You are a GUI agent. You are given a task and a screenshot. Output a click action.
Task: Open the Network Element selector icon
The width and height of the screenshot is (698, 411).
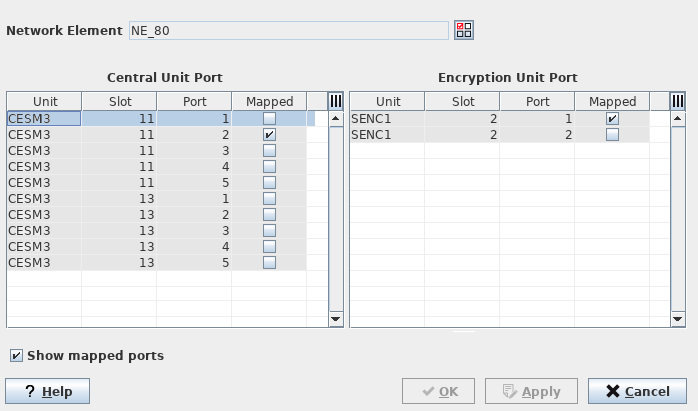pyautogui.click(x=463, y=30)
